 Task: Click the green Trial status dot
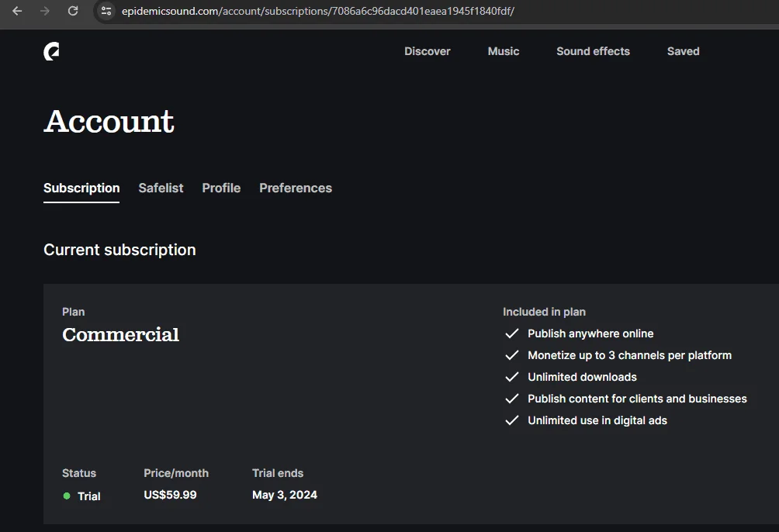pos(67,496)
